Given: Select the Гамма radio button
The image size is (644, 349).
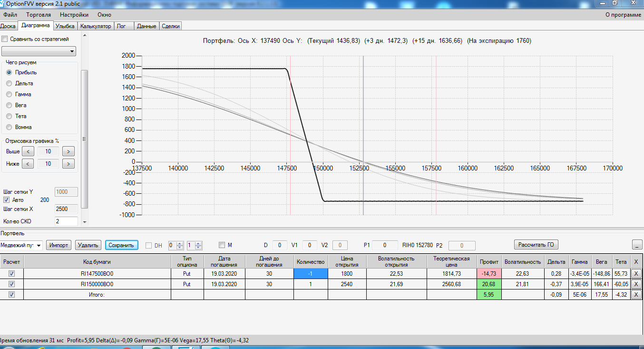Looking at the screenshot, I should coord(9,94).
